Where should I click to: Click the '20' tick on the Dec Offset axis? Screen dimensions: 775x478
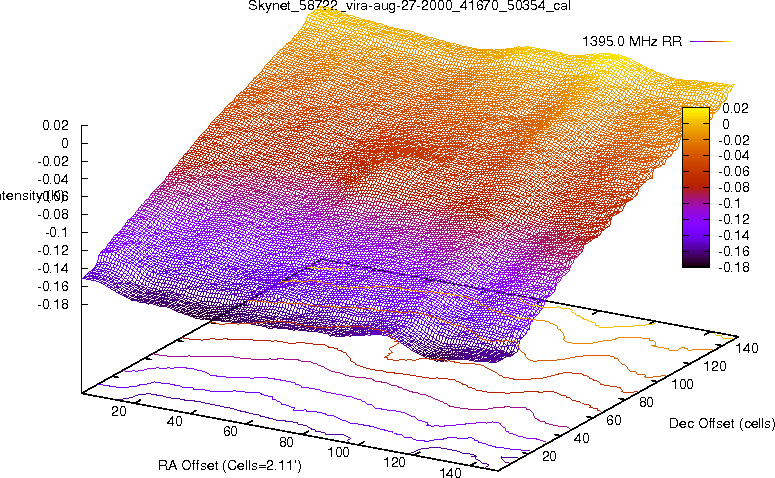tap(549, 456)
